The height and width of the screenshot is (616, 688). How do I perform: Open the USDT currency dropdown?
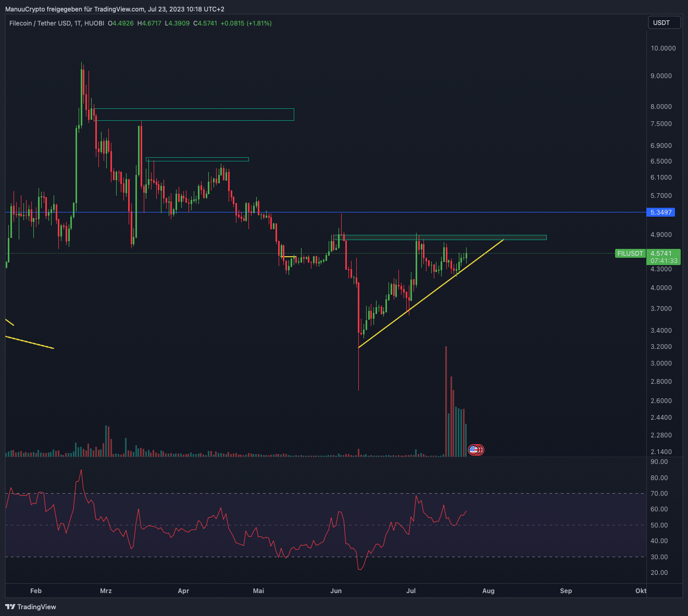(664, 23)
